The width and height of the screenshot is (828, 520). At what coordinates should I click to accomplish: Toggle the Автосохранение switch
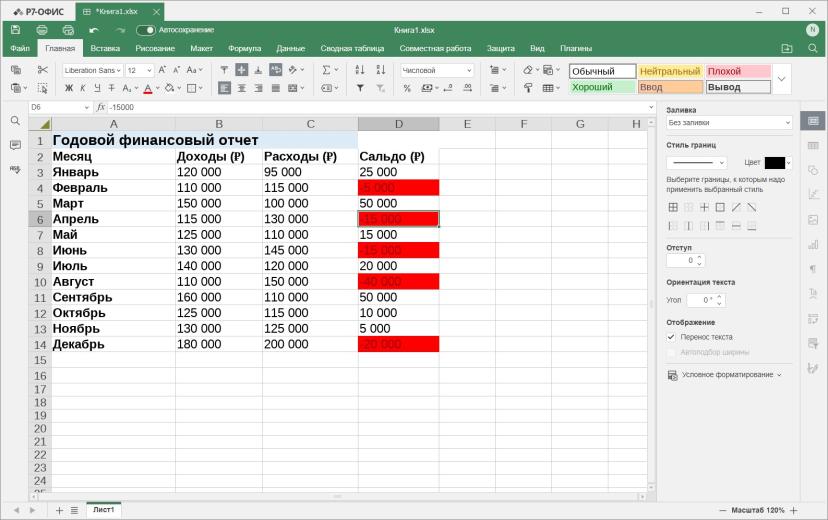(146, 30)
